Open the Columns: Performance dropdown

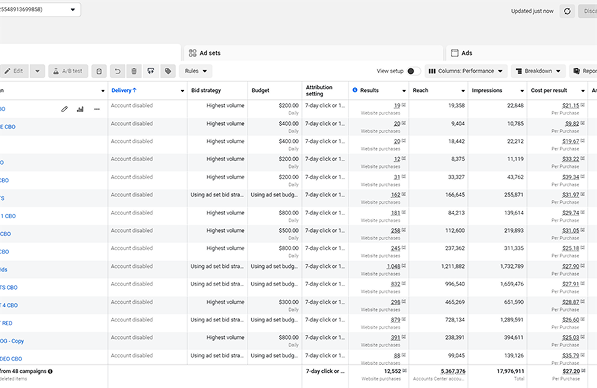[x=465, y=71]
